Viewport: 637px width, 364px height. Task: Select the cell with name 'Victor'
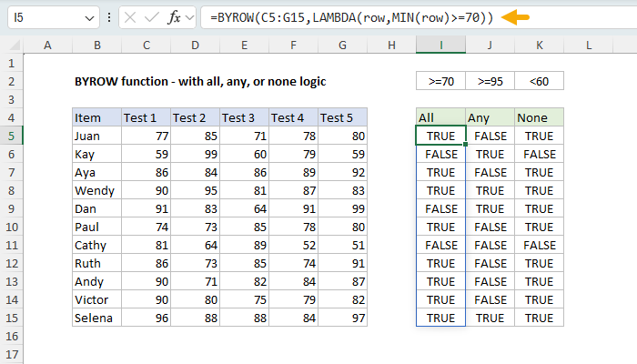tap(97, 299)
